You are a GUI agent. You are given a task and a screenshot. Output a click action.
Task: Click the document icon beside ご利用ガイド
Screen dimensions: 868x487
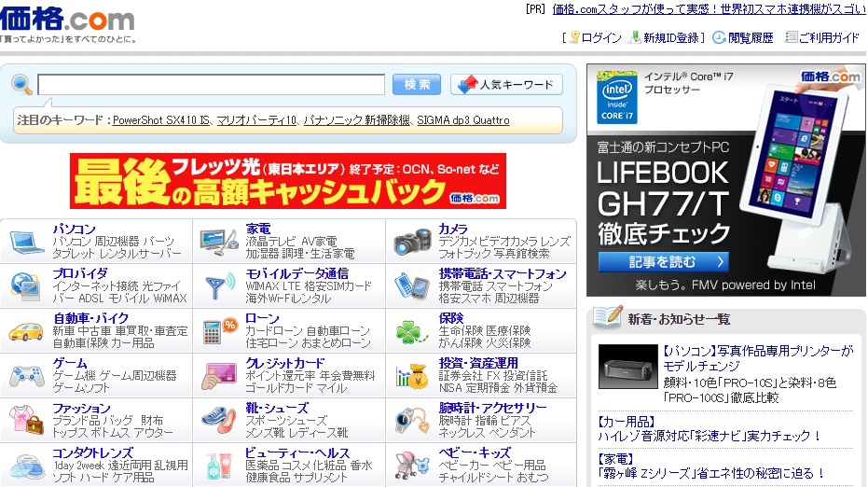[792, 37]
